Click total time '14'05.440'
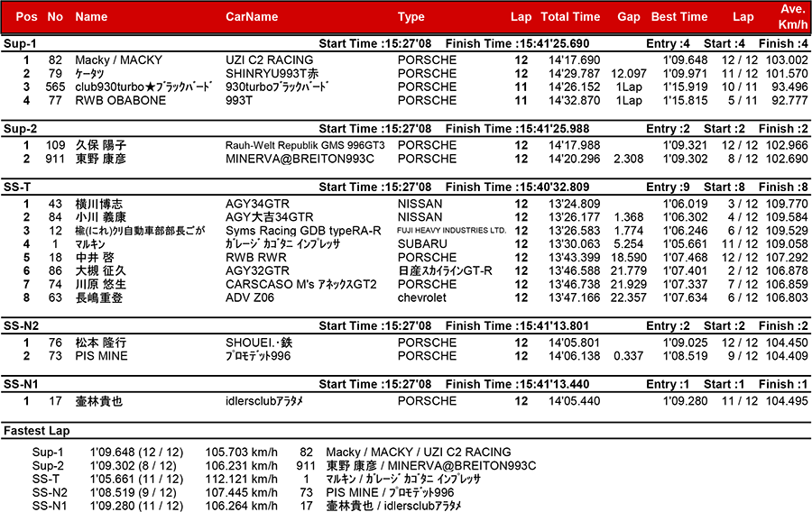Viewport: 812px width, 512px height. 575,401
